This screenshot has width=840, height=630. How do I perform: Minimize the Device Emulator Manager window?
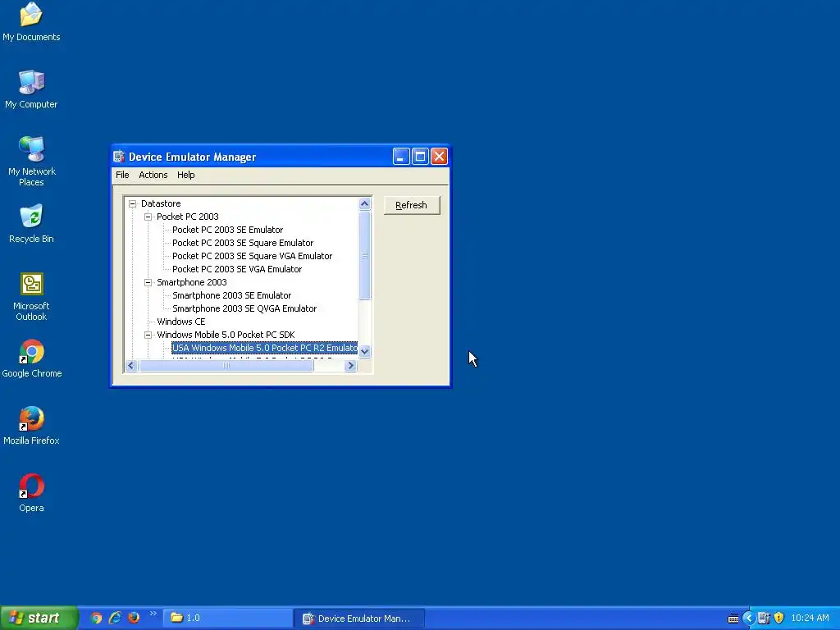pos(400,157)
